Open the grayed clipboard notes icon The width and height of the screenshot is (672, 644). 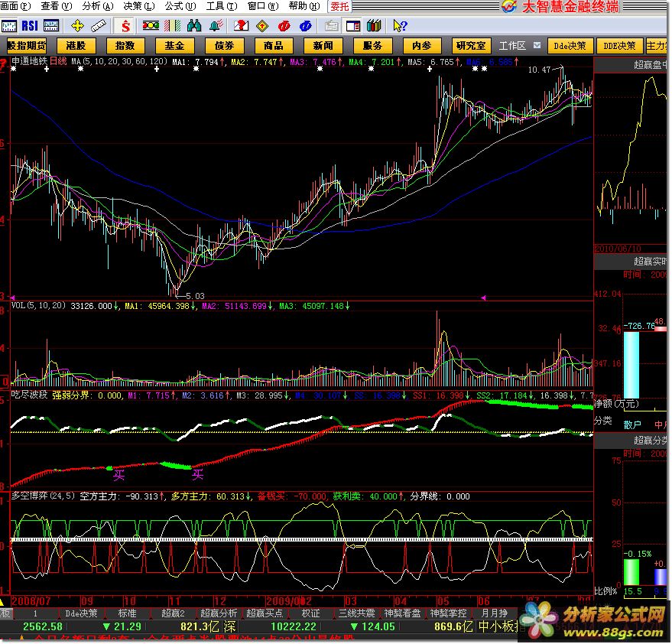tap(331, 26)
